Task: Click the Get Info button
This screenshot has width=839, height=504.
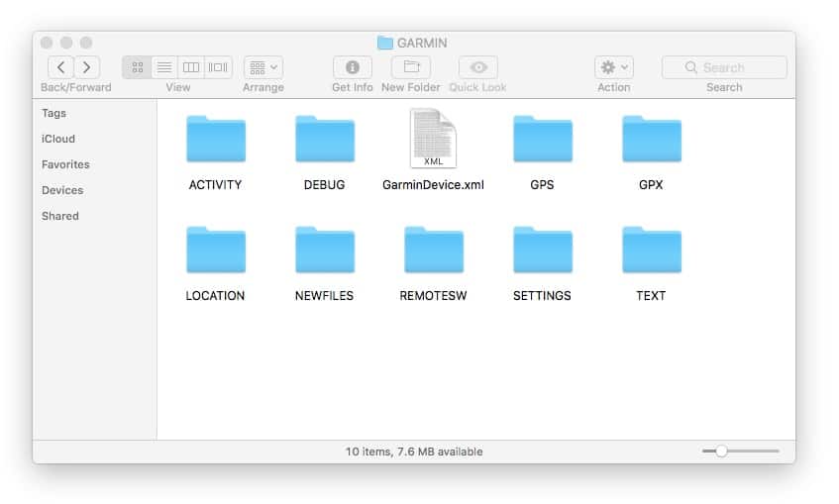Action: click(352, 67)
